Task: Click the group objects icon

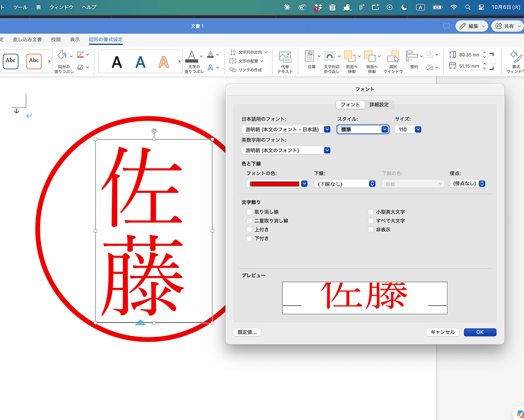Action: pos(430,54)
